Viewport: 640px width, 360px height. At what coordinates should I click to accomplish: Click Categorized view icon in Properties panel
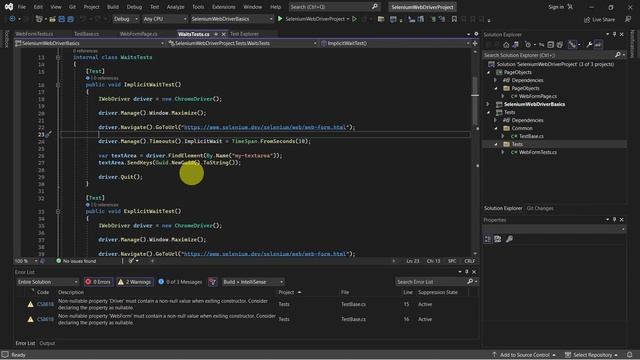click(x=488, y=239)
